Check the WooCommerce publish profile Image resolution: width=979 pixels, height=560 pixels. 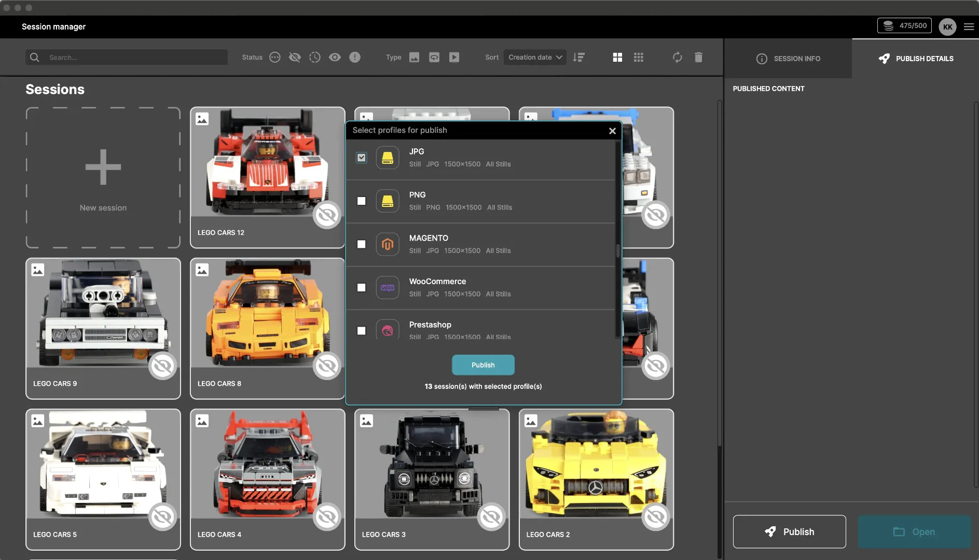(x=362, y=287)
